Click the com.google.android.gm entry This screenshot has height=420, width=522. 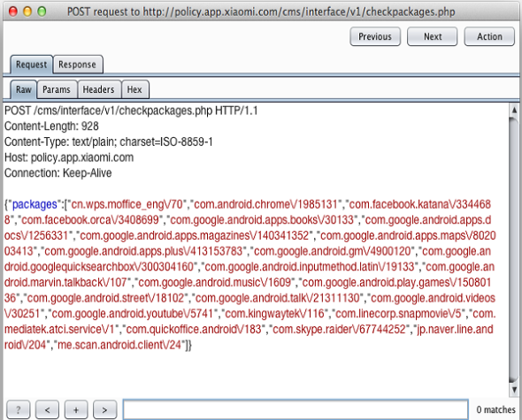333,251
